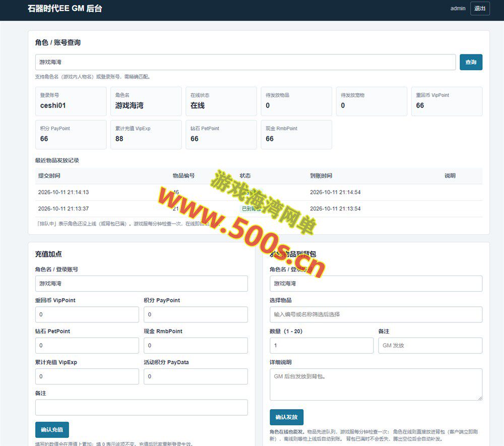Focus the 重回币 VipPoint input field
Image resolution: width=504 pixels, height=446 pixels.
[87, 314]
